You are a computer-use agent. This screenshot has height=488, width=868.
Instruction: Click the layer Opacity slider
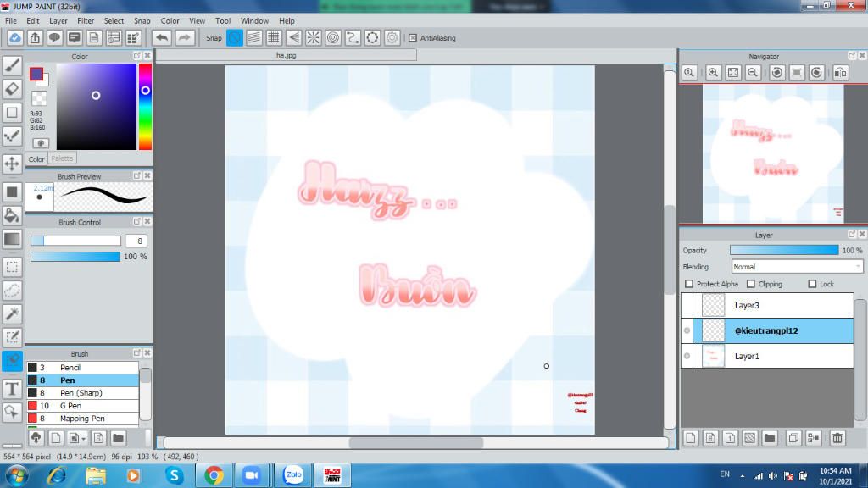[x=784, y=250]
